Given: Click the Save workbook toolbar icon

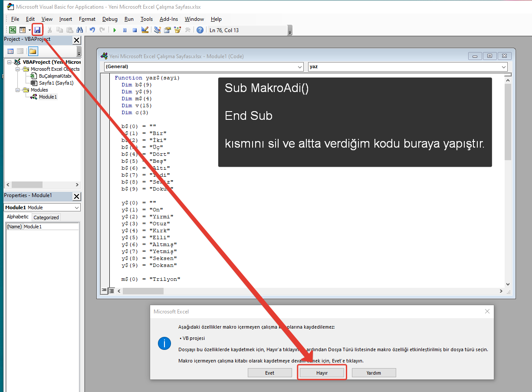Looking at the screenshot, I should 37,30.
